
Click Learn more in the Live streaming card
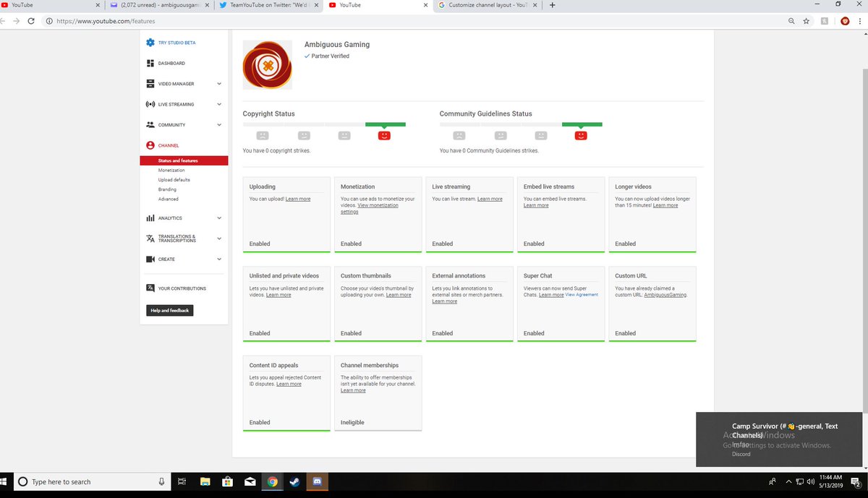click(490, 199)
